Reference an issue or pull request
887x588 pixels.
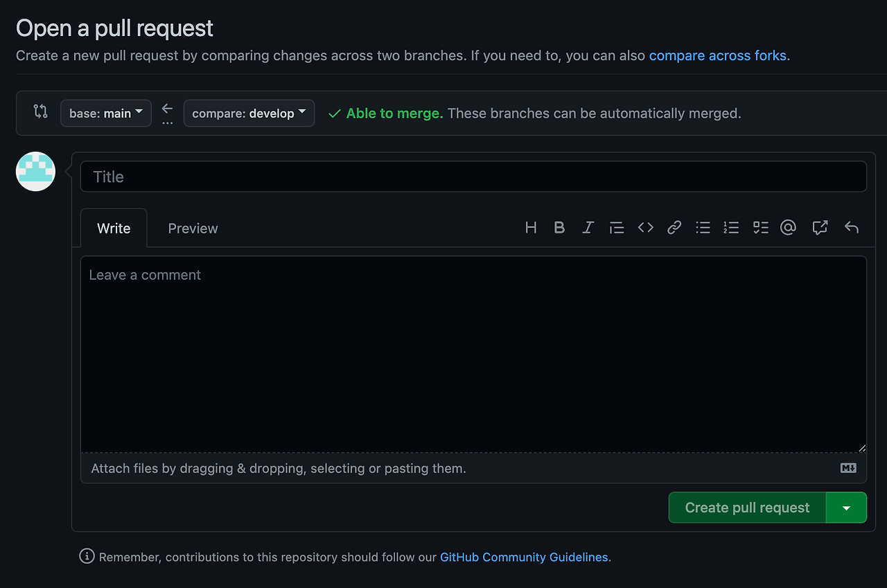click(x=819, y=227)
